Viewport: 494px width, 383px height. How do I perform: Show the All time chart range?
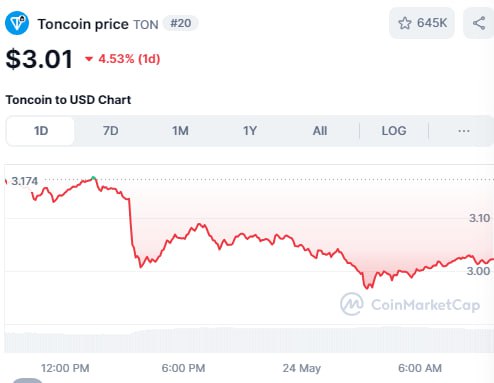pyautogui.click(x=320, y=131)
